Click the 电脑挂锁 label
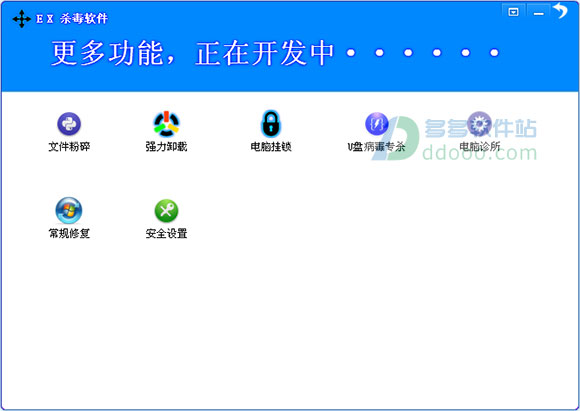 271,146
